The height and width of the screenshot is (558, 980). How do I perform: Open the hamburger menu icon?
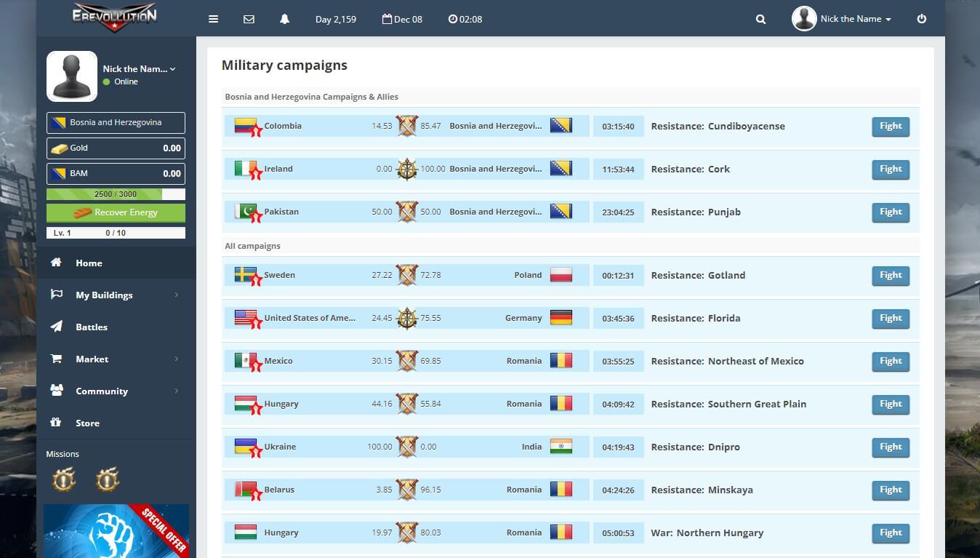point(213,19)
